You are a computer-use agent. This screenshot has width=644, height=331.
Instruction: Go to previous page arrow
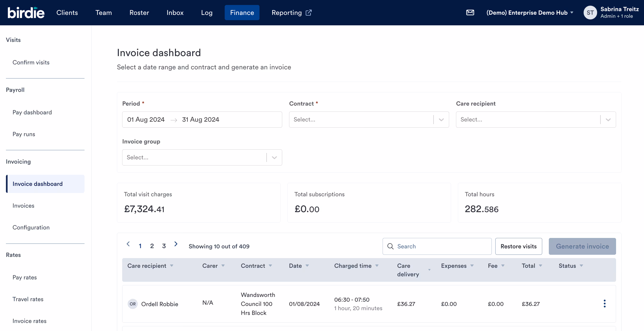(x=128, y=244)
